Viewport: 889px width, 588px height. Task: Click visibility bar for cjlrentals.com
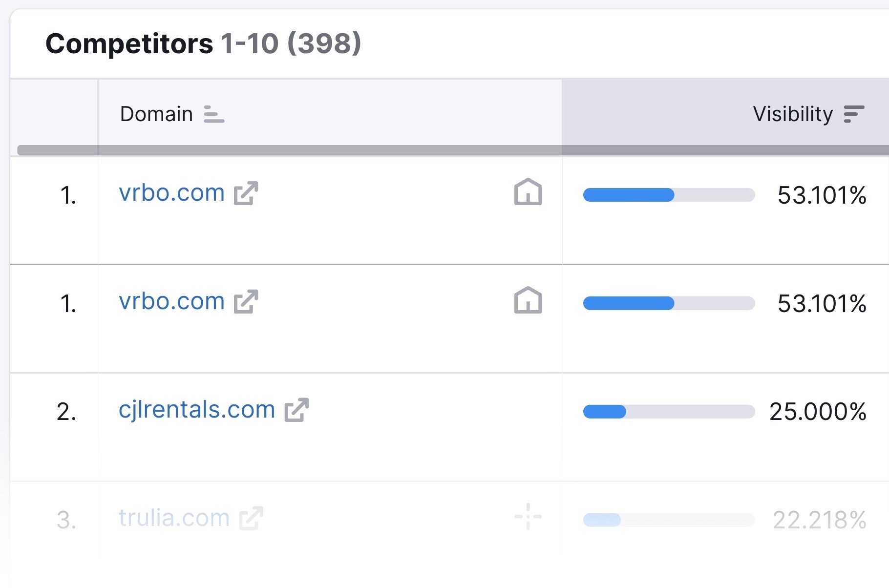click(669, 412)
